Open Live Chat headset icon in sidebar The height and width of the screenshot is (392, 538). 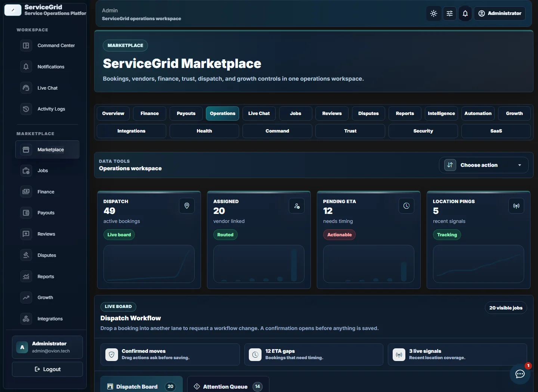pos(26,88)
